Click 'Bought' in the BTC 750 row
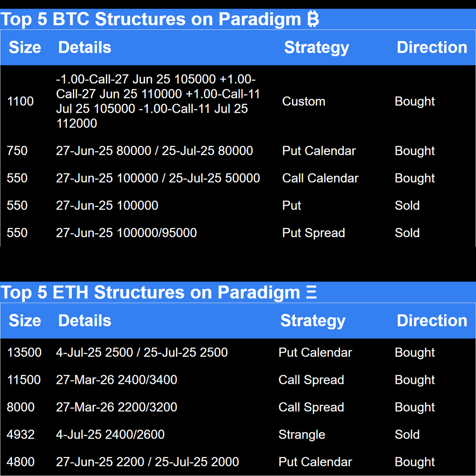This screenshot has height=476, width=476. [415, 151]
